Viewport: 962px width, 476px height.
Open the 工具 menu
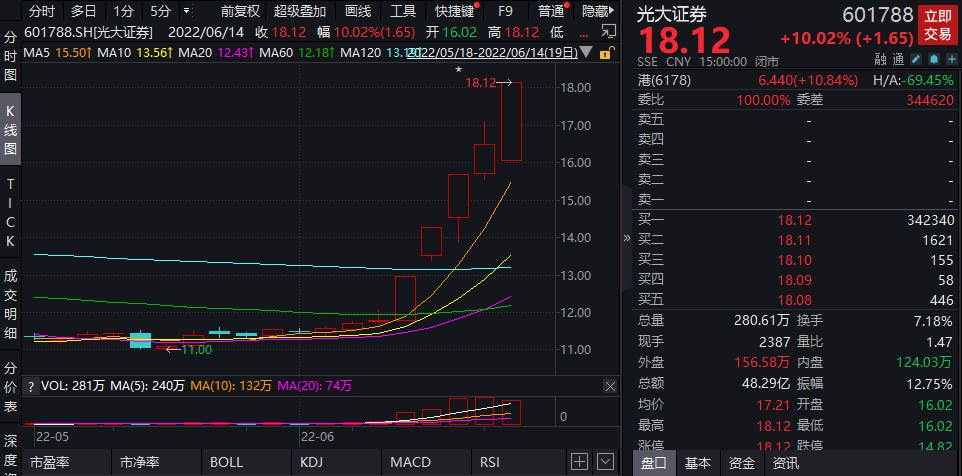coord(403,11)
